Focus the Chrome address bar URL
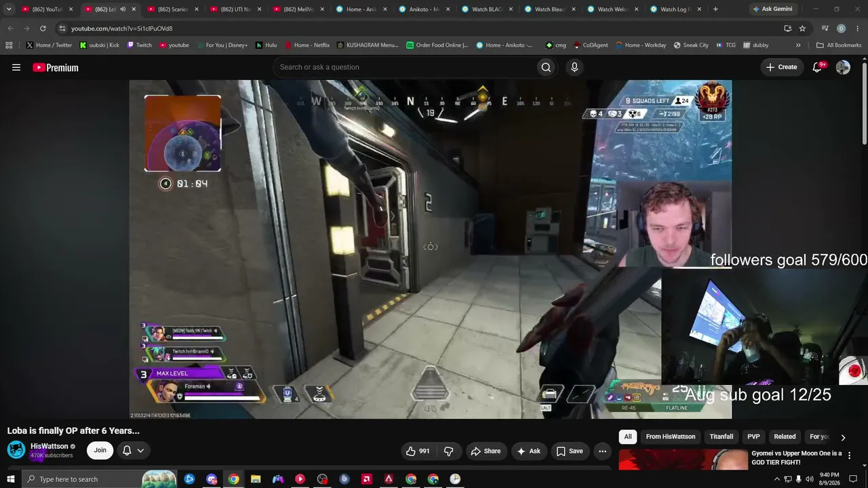Screen dimensions: 868x488 coord(122,28)
